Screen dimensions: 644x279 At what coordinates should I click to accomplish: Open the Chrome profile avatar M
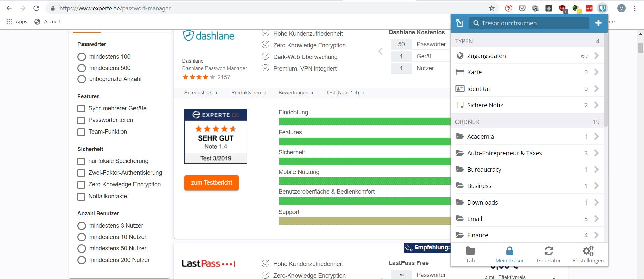click(621, 8)
